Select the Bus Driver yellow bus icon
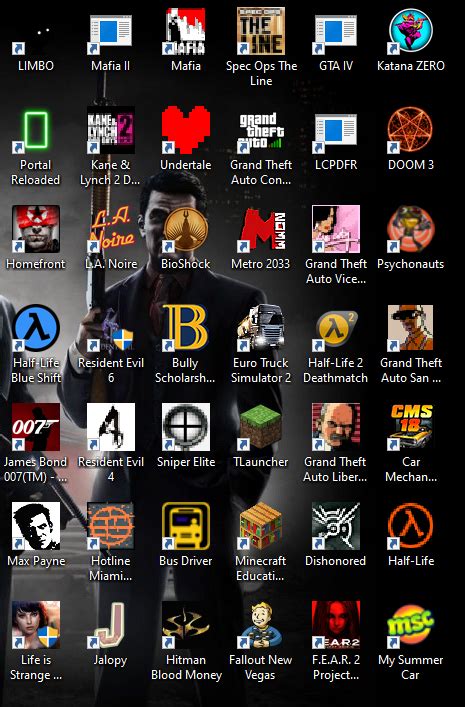 (185, 526)
